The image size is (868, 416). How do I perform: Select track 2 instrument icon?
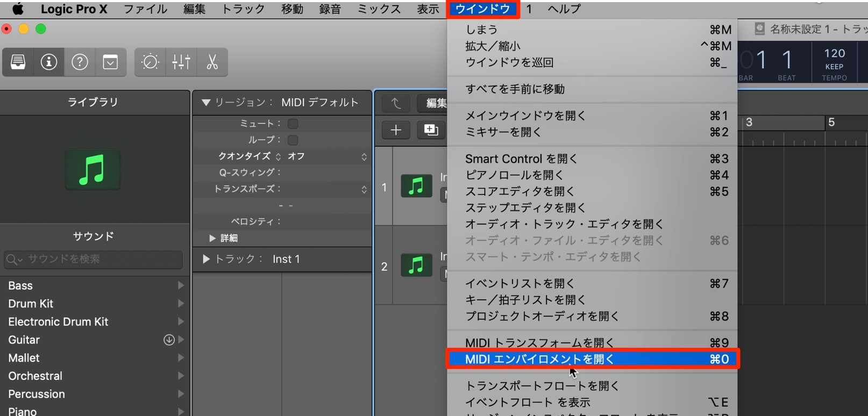pos(416,265)
